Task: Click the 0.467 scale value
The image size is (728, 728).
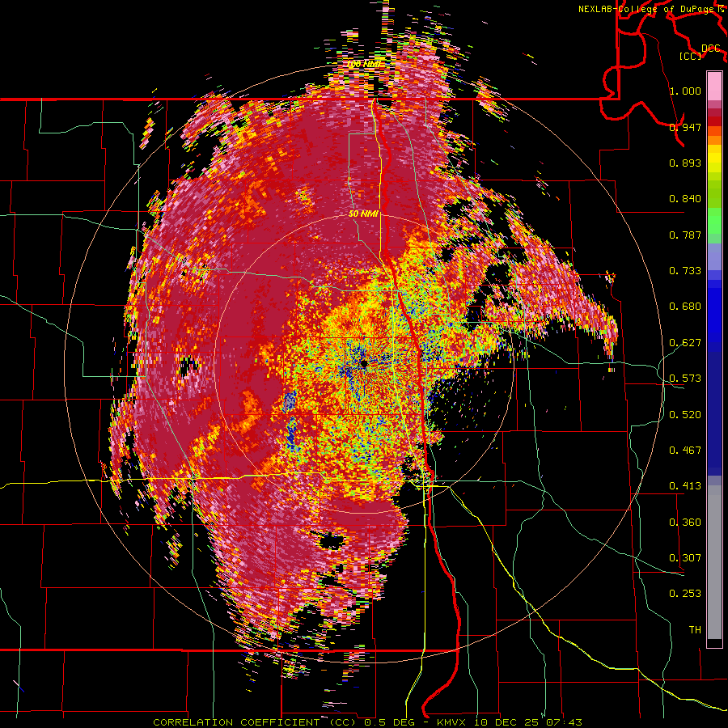Action: [685, 451]
